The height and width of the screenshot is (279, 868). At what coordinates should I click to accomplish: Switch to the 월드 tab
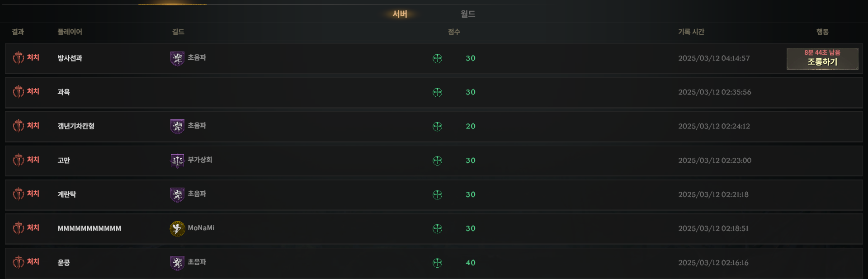coord(468,14)
